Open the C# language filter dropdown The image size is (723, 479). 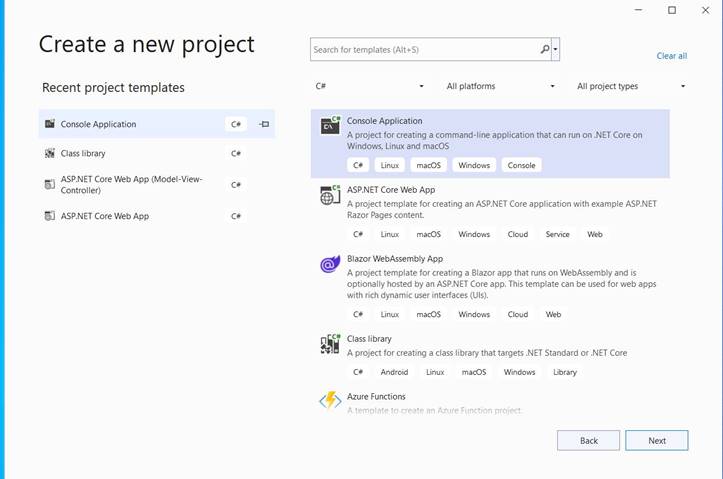370,86
